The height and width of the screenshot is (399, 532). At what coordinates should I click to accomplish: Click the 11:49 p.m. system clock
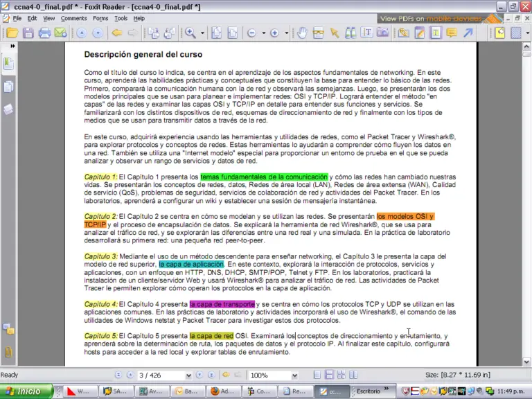(x=511, y=391)
